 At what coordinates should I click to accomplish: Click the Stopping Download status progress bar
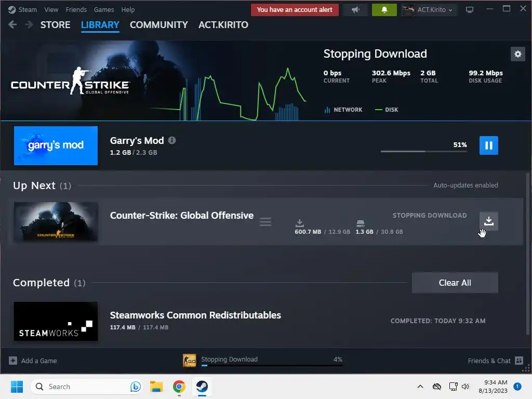(x=272, y=365)
